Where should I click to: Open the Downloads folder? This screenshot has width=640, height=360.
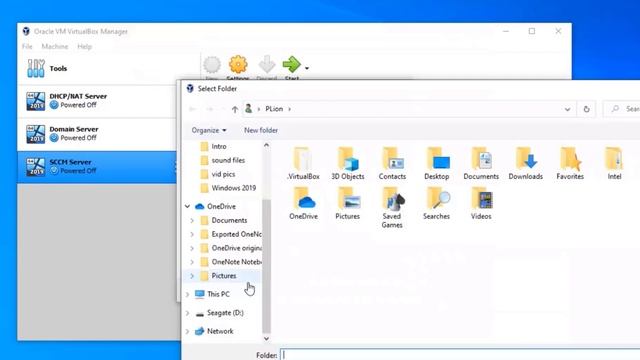point(525,163)
